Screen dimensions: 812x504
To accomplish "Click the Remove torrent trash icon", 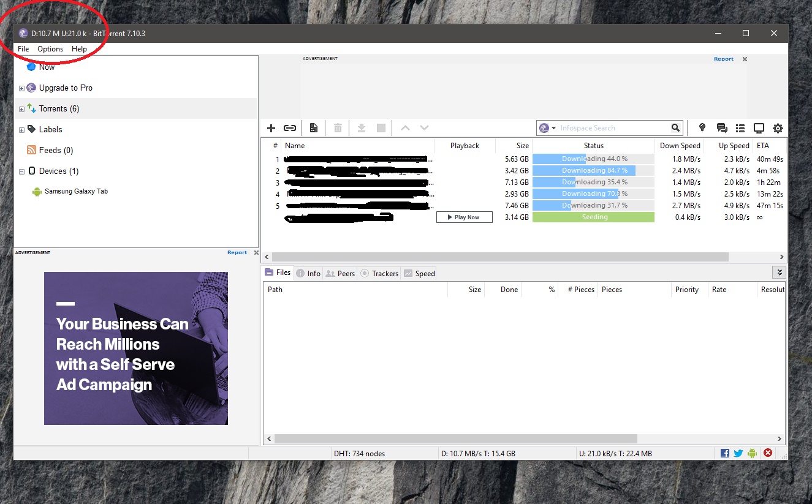I will tap(338, 128).
